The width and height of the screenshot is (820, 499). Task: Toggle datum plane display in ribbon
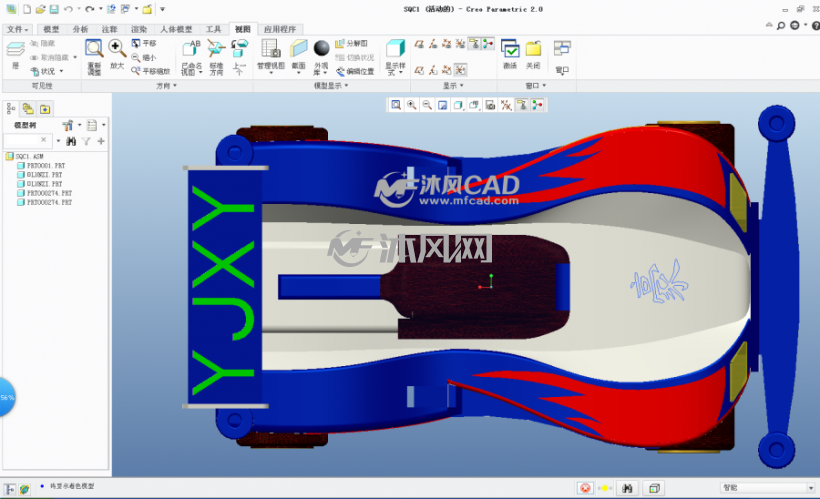pos(419,44)
